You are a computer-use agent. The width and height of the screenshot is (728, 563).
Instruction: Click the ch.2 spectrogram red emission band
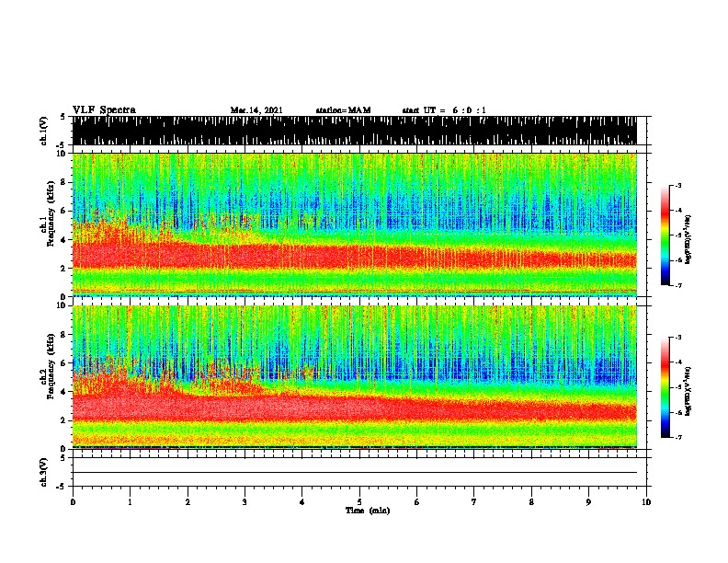tap(354, 408)
